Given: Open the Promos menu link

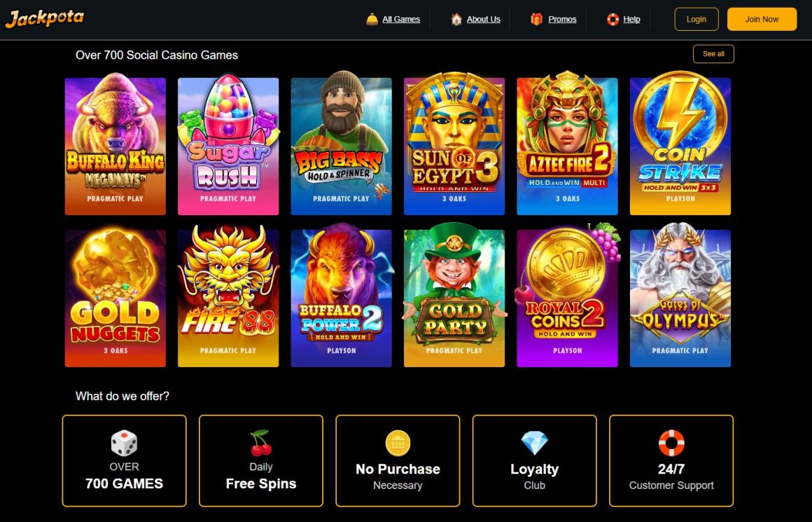Looking at the screenshot, I should (x=562, y=19).
